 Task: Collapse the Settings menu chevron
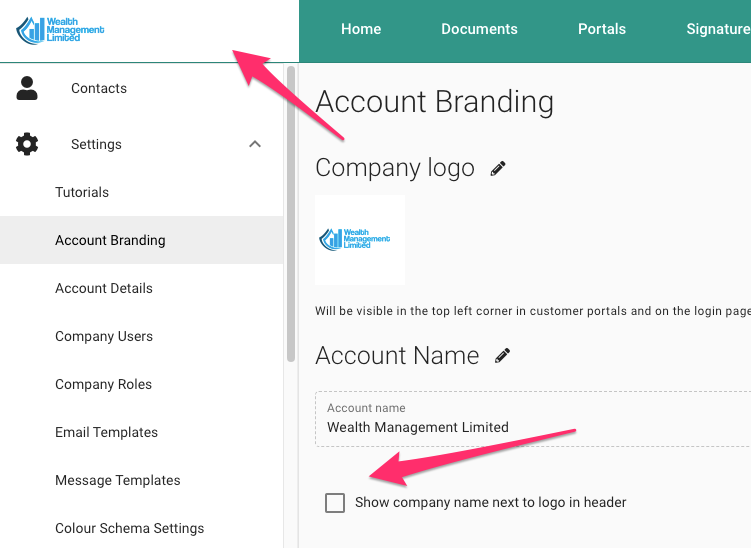click(255, 144)
